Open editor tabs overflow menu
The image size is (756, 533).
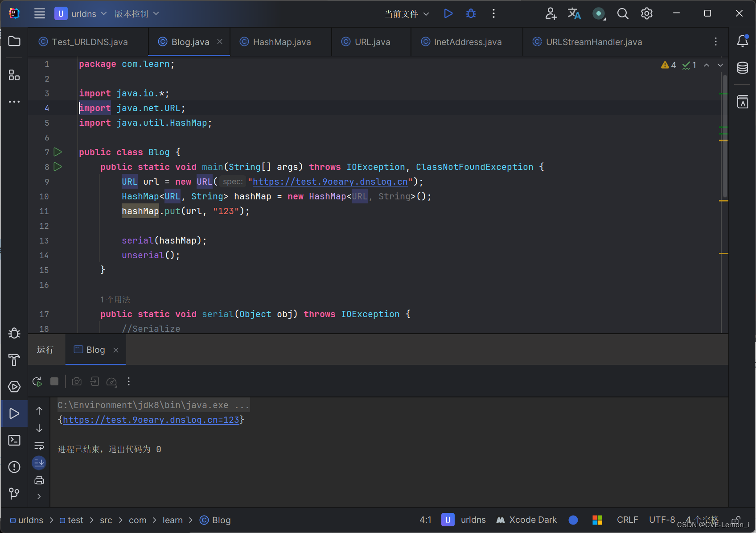click(716, 41)
